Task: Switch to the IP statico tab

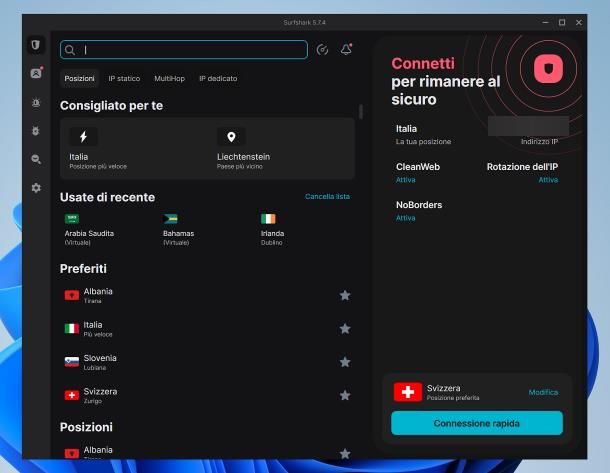Action: pyautogui.click(x=124, y=79)
